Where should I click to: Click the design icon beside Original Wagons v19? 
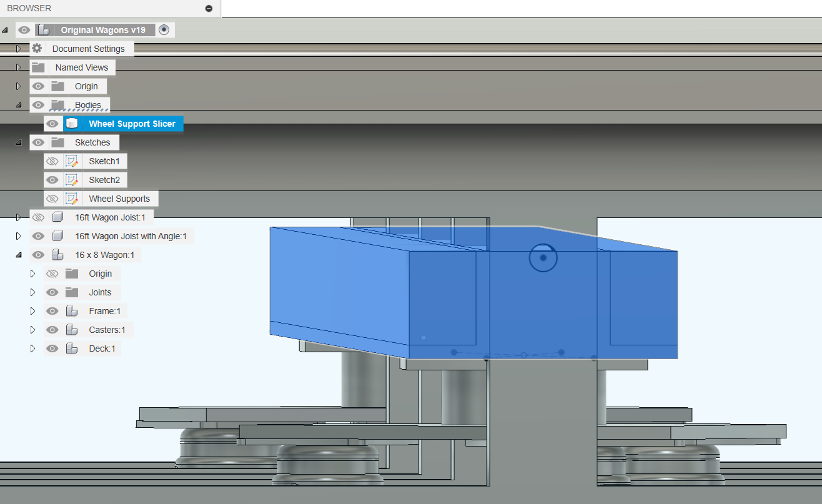(43, 29)
